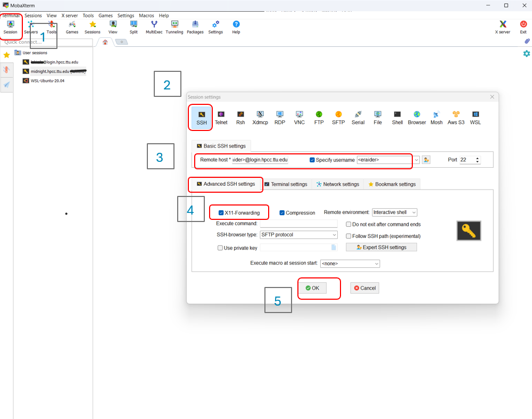
Task: Select Browser session type
Action: [x=417, y=118]
